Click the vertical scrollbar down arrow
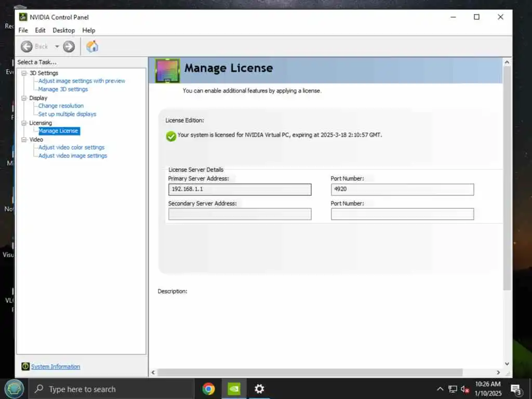The width and height of the screenshot is (532, 399). (507, 364)
